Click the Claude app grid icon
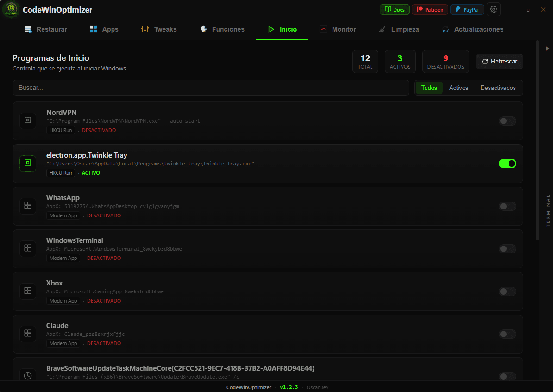 tap(28, 334)
